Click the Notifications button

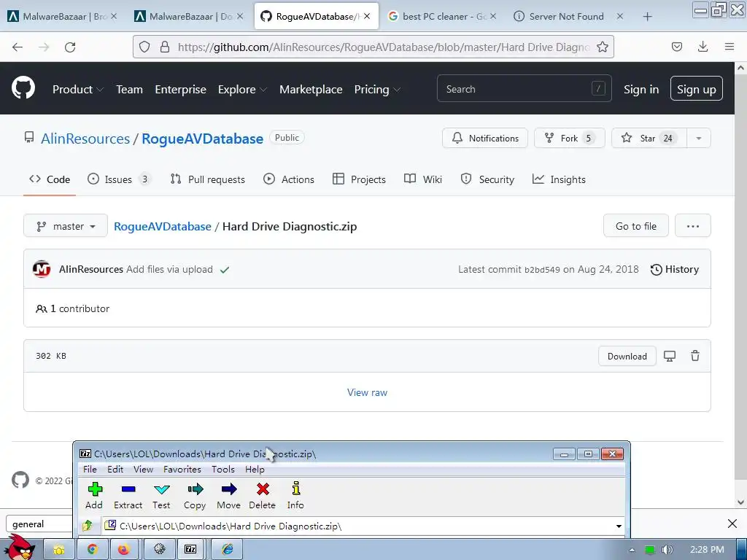485,138
